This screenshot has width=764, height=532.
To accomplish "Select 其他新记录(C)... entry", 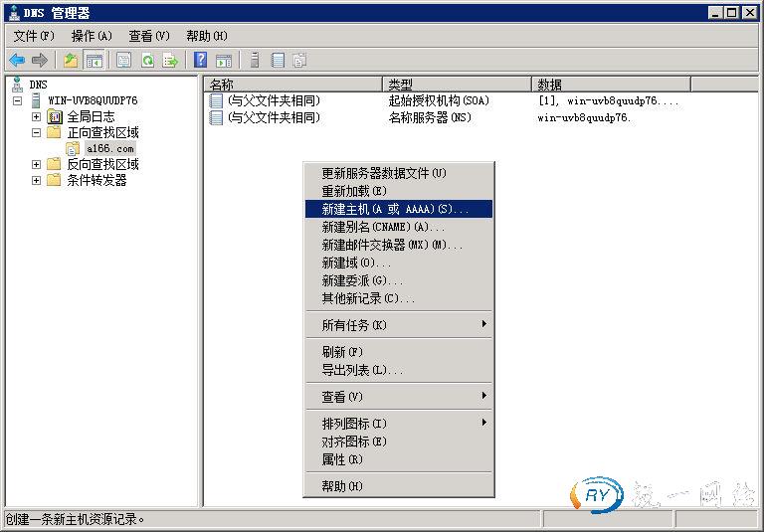I will point(399,298).
